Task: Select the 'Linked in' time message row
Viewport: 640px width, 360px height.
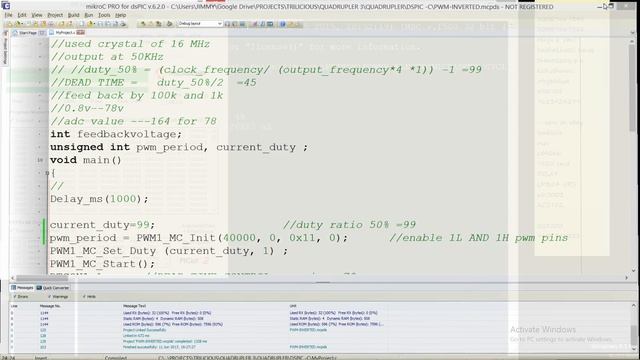Action: [x=320, y=336]
